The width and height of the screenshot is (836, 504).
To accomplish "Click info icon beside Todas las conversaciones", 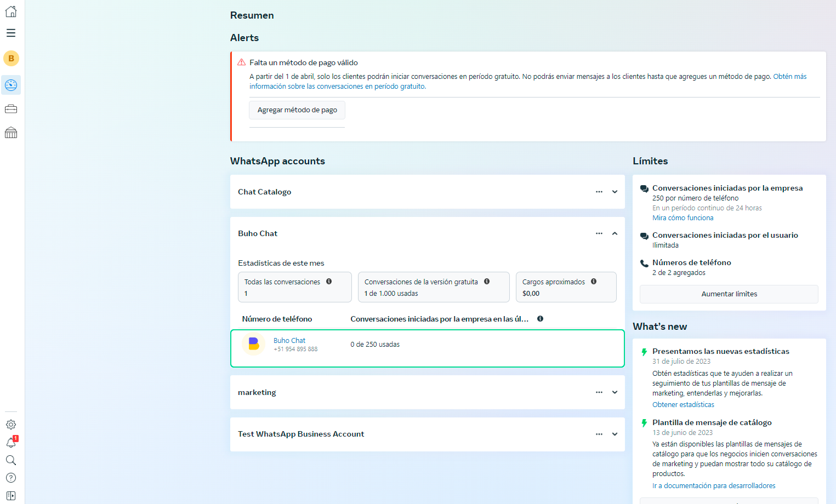I will pos(329,282).
